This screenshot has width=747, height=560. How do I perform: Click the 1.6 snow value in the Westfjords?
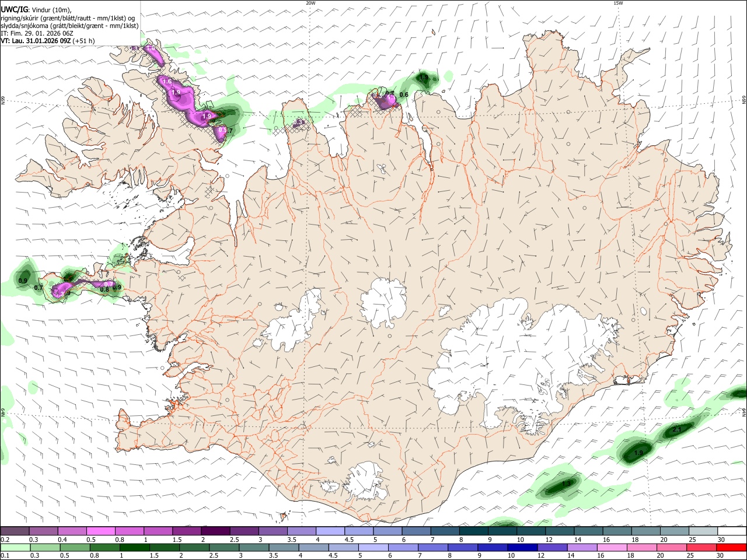(167, 82)
